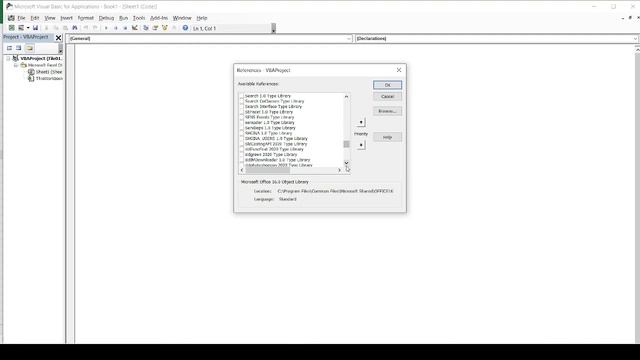Open the Edit menu
Viewport: 640px width, 360px height.
(35, 18)
